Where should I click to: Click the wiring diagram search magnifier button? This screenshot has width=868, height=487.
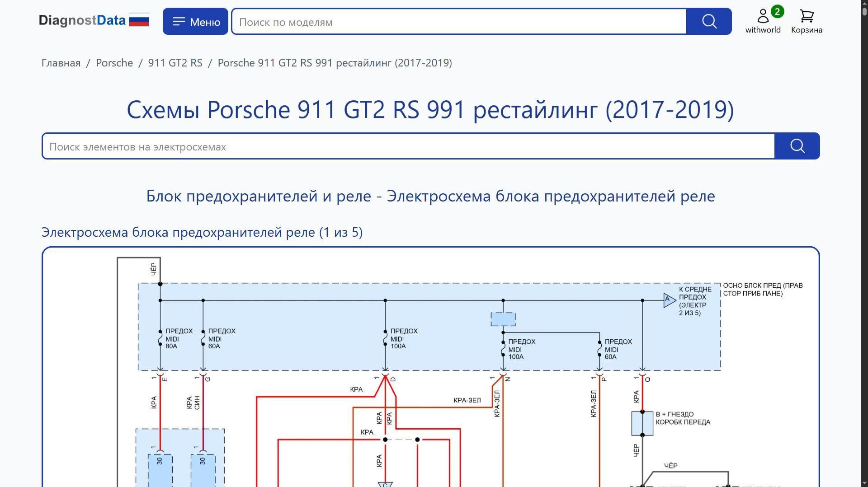[x=797, y=146]
